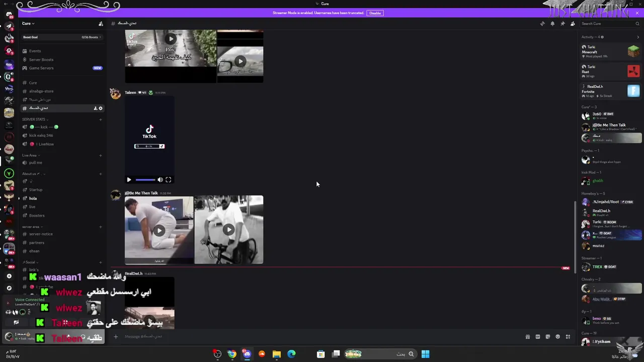Collapse the SERVER STATS category
644x362 pixels.
pyautogui.click(x=35, y=119)
